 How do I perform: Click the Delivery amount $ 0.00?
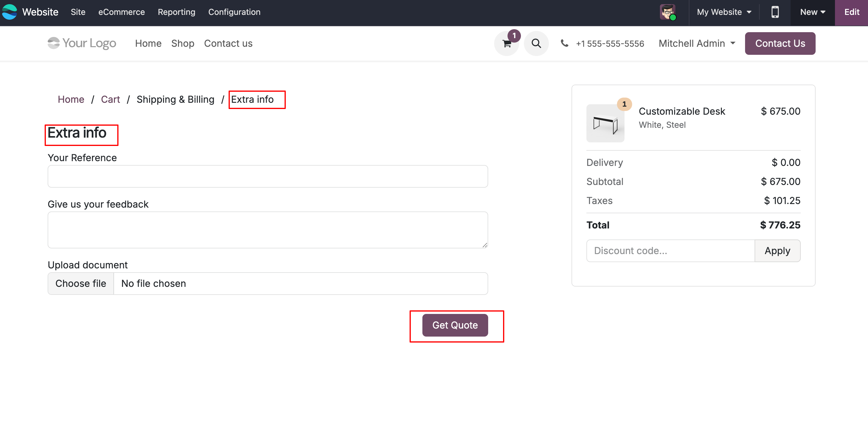point(786,163)
